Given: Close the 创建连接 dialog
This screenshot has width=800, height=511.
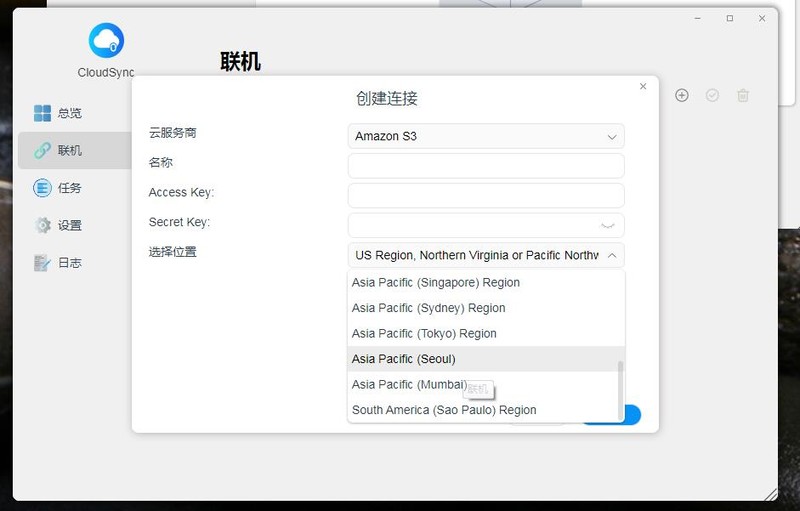Looking at the screenshot, I should [x=643, y=86].
